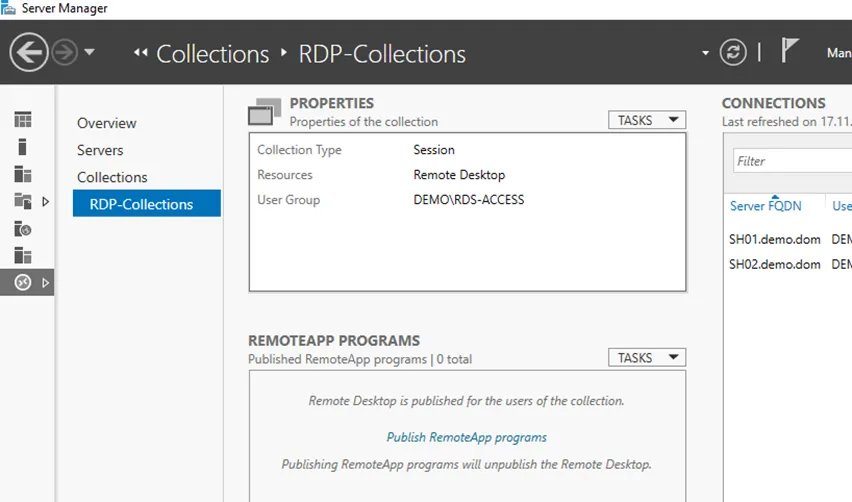The height and width of the screenshot is (502, 852).
Task: Expand the arrow beside fourth sidebar role icon
Action: 46,202
